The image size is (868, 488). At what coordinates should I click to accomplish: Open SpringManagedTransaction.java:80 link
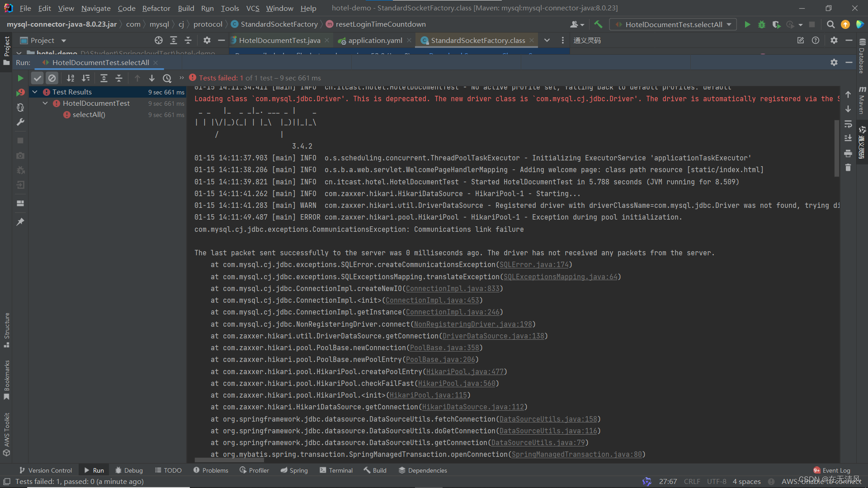tap(577, 455)
